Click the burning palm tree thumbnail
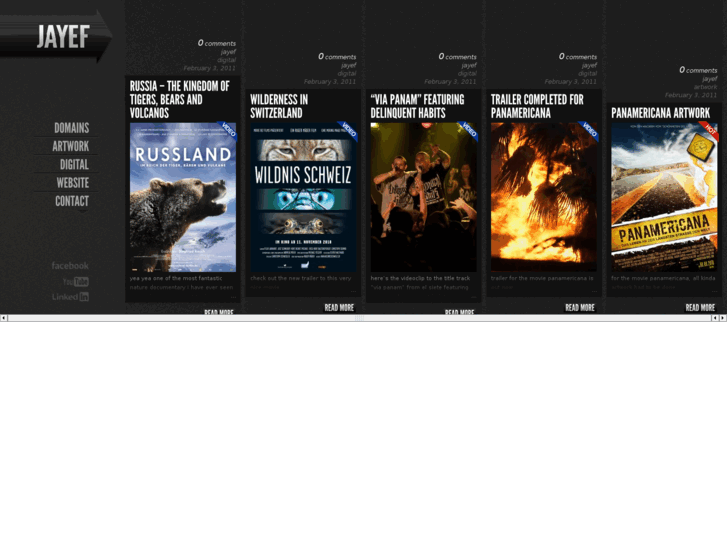Image resolution: width=727 pixels, height=545 pixels. pos(544,197)
